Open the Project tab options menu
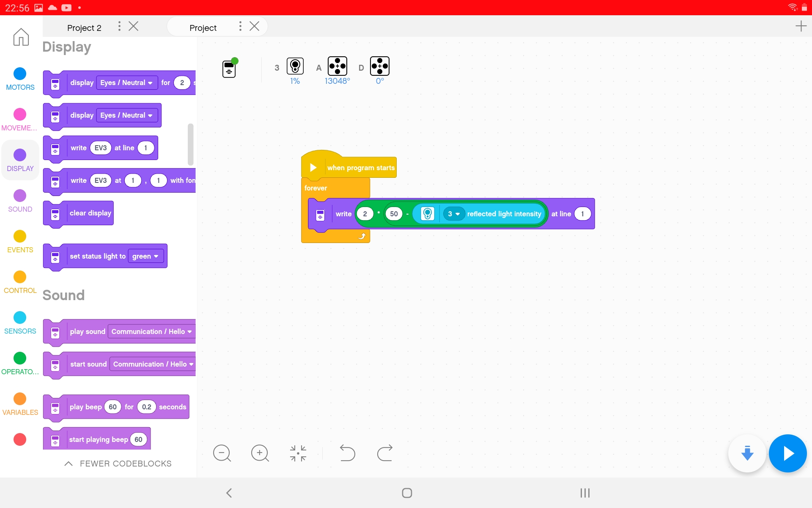 240,26
